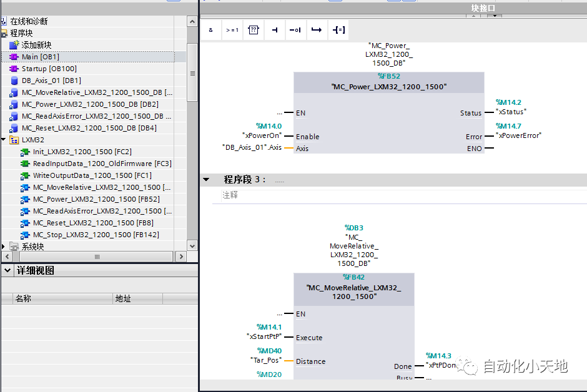Collapse the LXM32 folder
The image size is (587, 392).
click(4, 140)
